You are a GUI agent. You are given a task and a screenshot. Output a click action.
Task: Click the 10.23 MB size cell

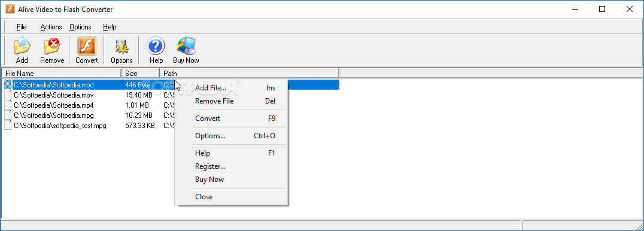point(139,115)
